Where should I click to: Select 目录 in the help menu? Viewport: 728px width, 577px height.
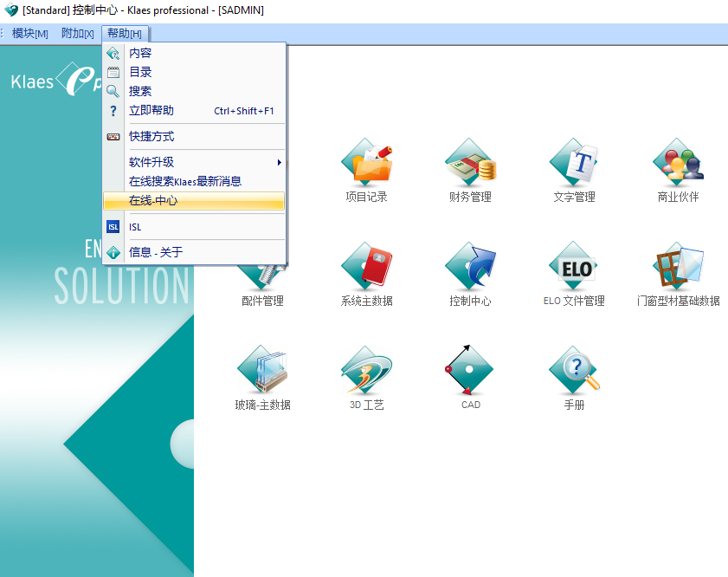coord(194,72)
